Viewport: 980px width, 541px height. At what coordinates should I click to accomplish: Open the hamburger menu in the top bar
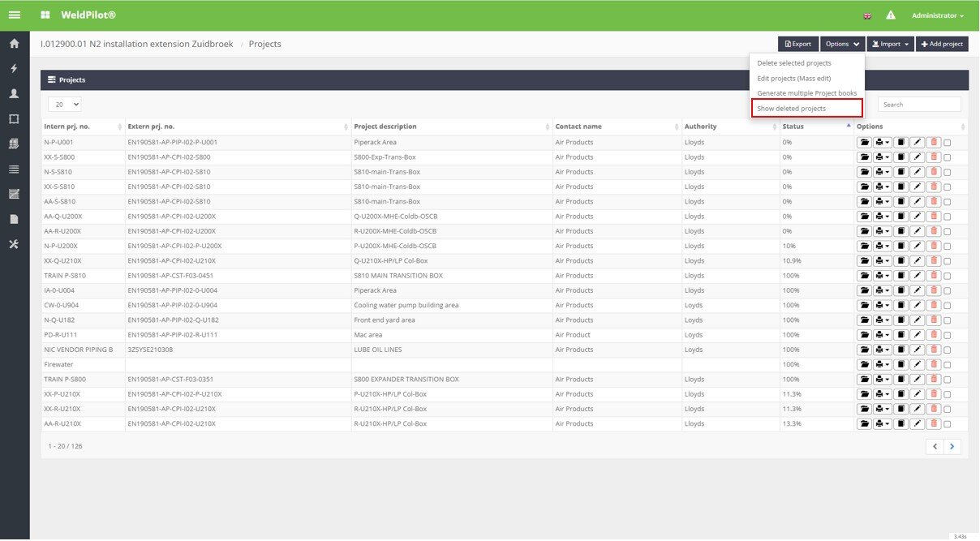coord(15,15)
